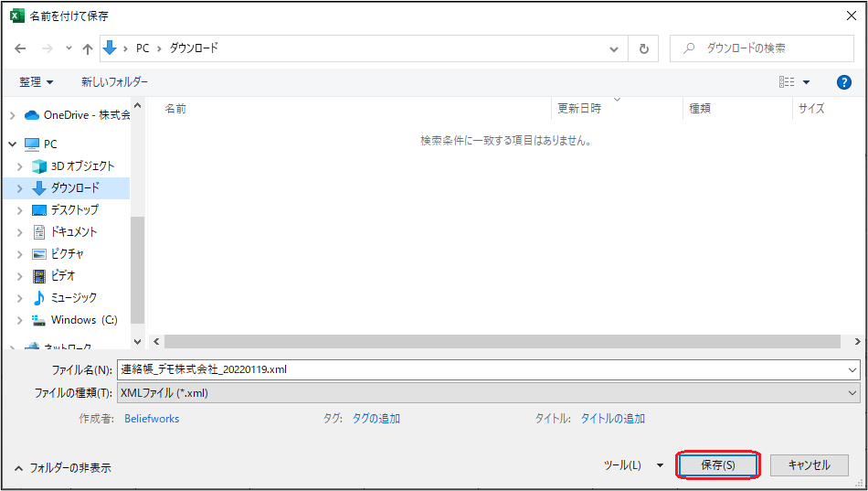Screen dimensions: 868x491
Task: Select the Windows (C:) drive
Action: (84, 320)
